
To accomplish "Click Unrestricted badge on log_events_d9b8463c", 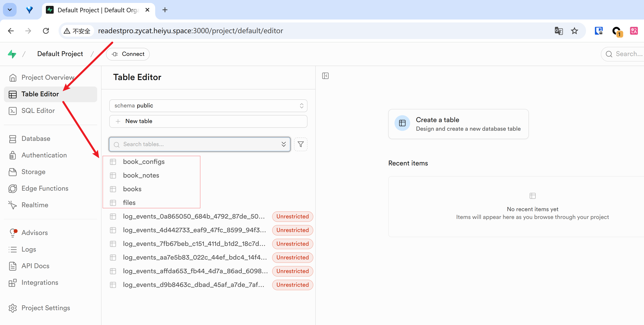I will pyautogui.click(x=292, y=285).
